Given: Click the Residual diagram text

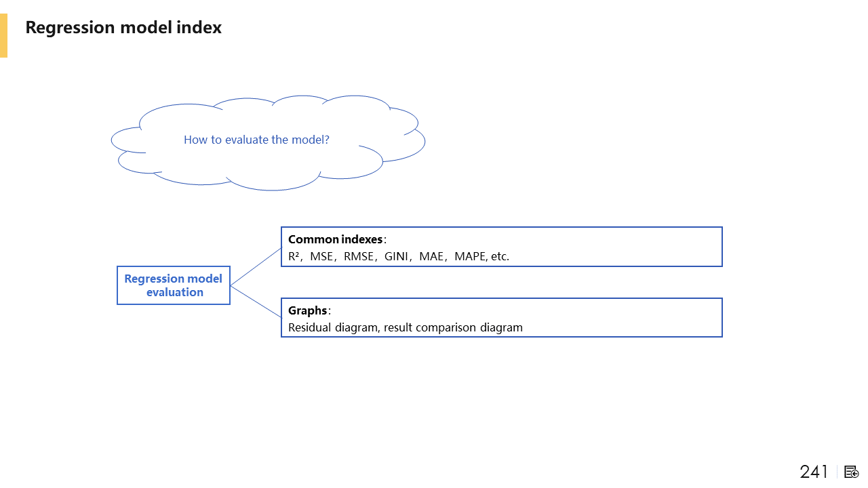Looking at the screenshot, I should tap(333, 327).
